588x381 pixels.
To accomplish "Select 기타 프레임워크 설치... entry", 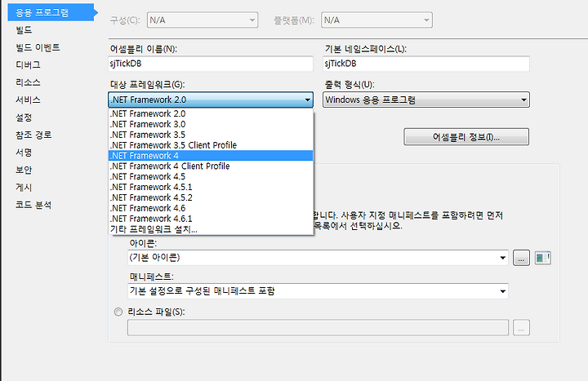I will coord(211,229).
